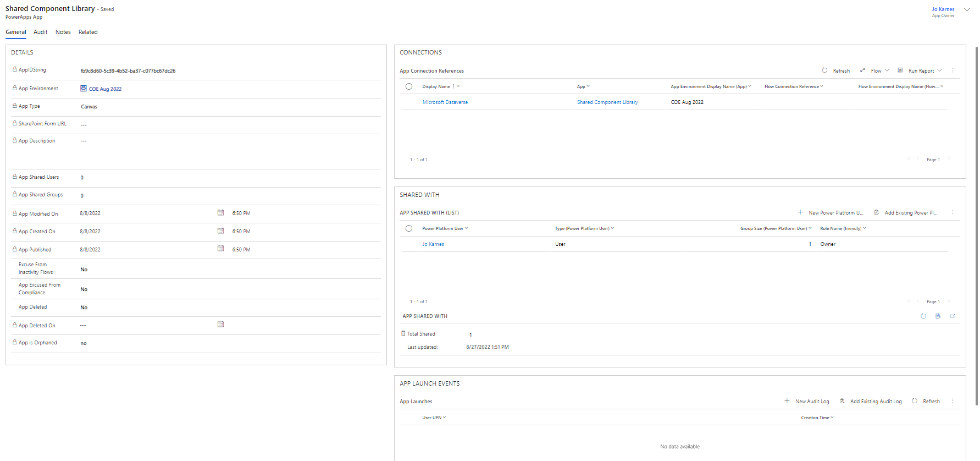Screen dimensions: 980x461
Task: Select all rows in App Connection References grid
Action: point(409,86)
